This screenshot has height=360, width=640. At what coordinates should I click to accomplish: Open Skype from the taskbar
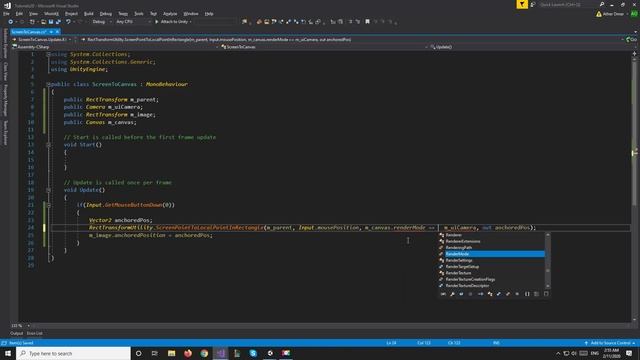tap(253, 353)
